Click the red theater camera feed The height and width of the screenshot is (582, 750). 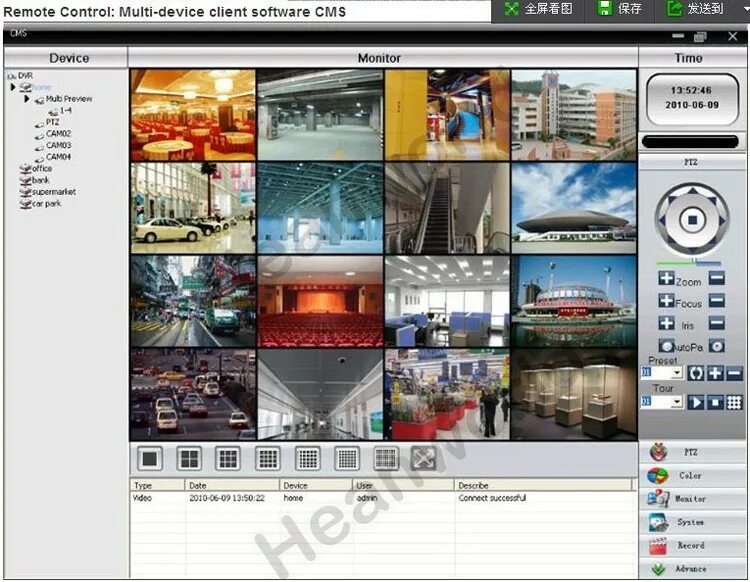point(320,301)
